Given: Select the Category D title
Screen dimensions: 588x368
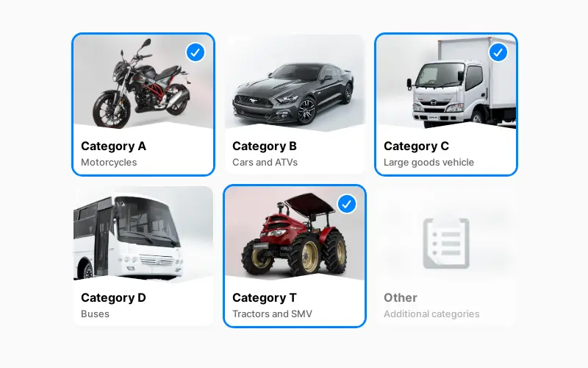Looking at the screenshot, I should point(113,298).
